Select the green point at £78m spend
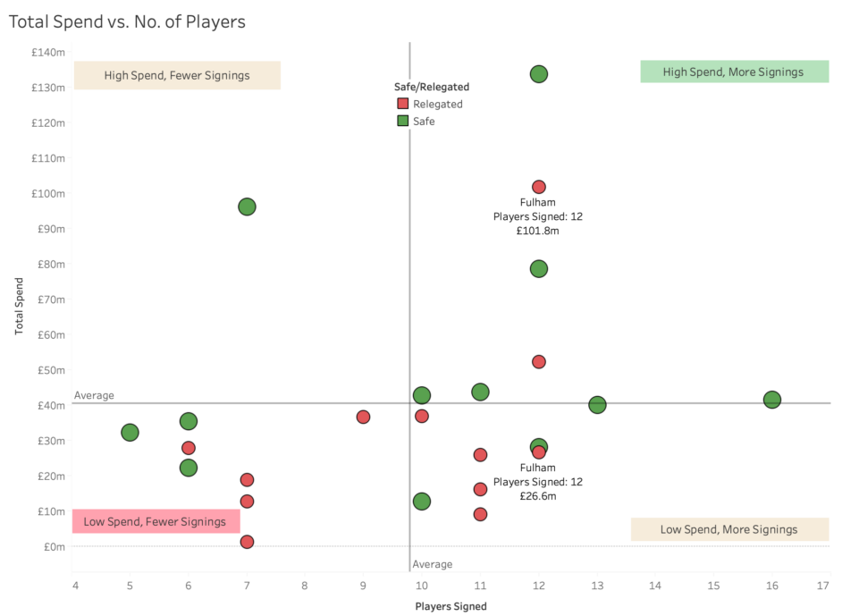842x616 pixels. (x=539, y=269)
